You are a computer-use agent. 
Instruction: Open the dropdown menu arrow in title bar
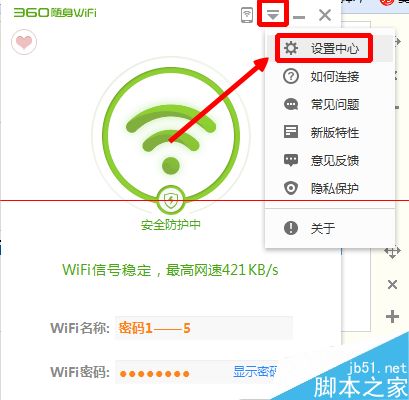coord(273,14)
